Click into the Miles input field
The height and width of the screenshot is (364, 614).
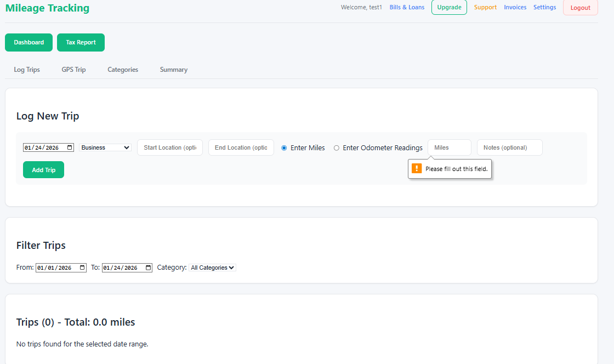click(450, 147)
